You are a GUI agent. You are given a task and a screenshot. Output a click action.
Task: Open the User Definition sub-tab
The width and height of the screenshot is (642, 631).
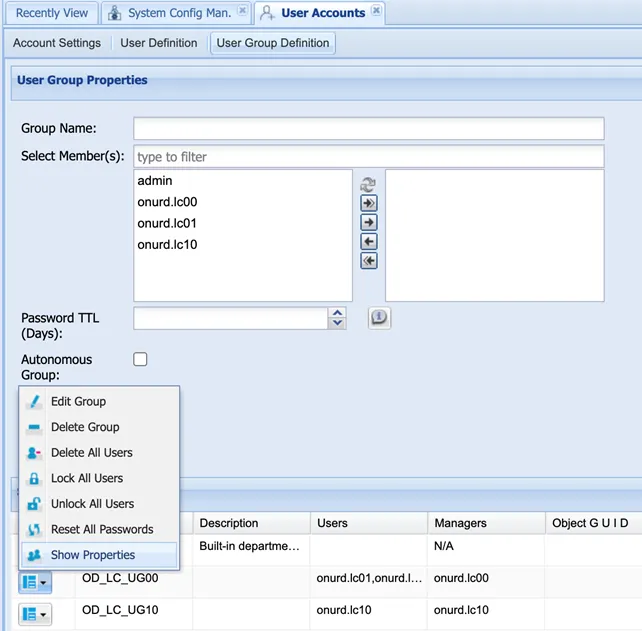159,43
